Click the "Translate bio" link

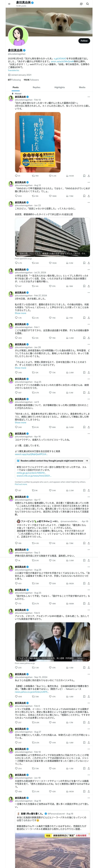click(x=14, y=70)
